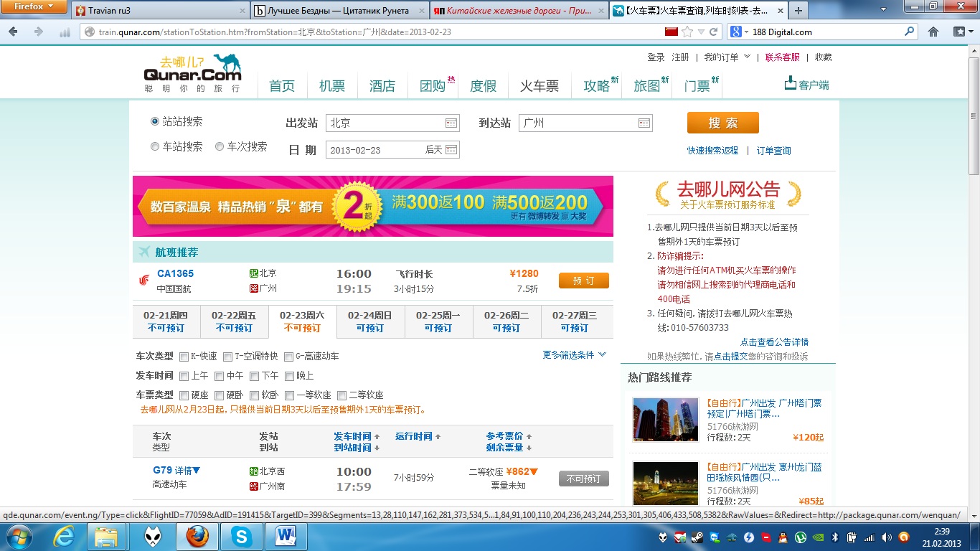Click the 登录 login link

656,57
